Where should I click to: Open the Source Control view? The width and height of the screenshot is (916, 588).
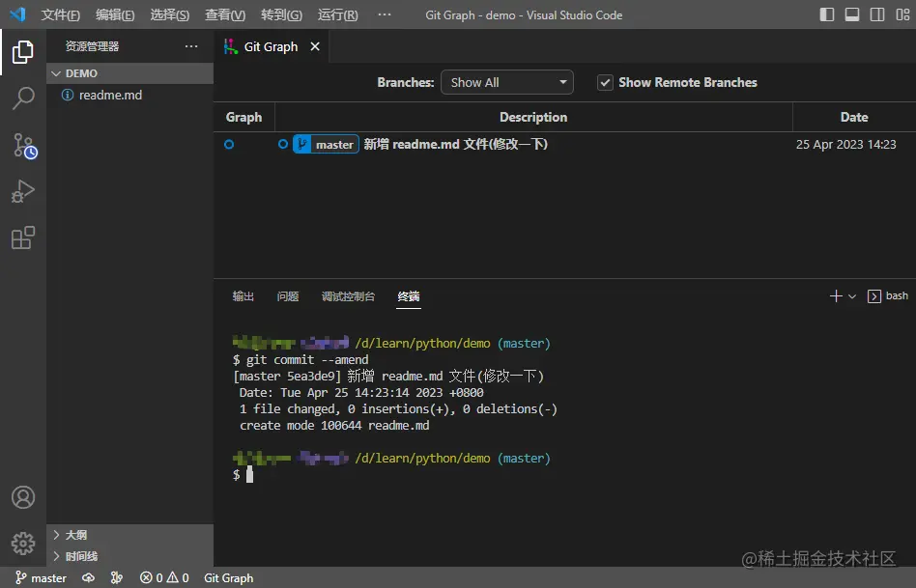(24, 146)
